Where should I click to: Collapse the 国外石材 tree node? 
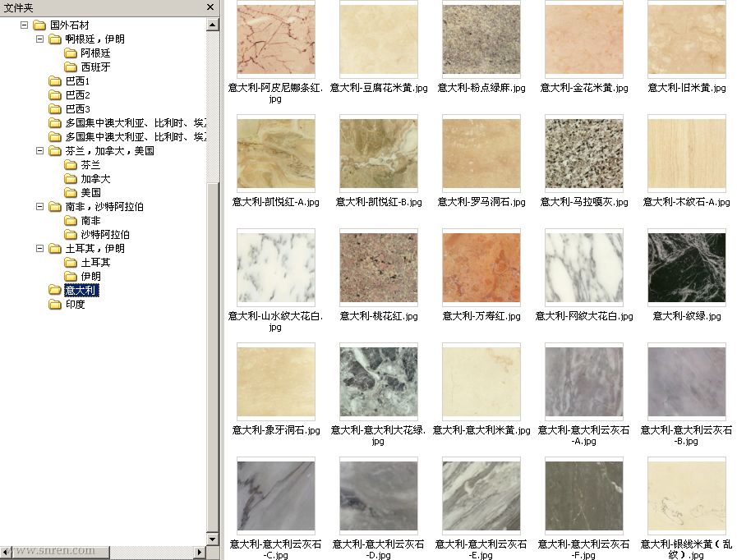click(24, 25)
